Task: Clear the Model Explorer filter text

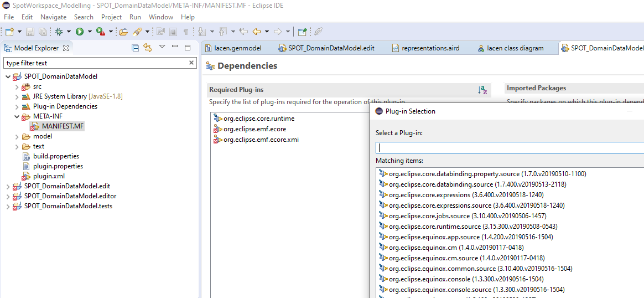Action: coord(191,63)
